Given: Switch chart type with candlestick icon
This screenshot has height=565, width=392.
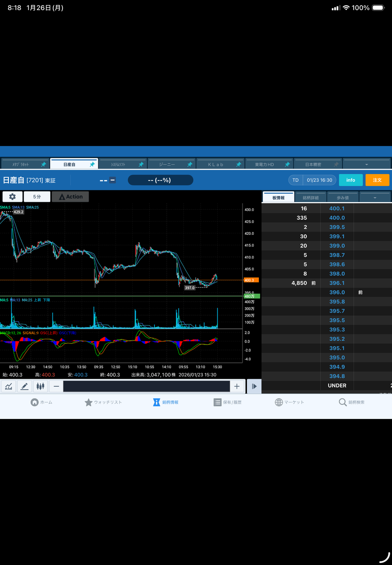Looking at the screenshot, I should (41, 386).
